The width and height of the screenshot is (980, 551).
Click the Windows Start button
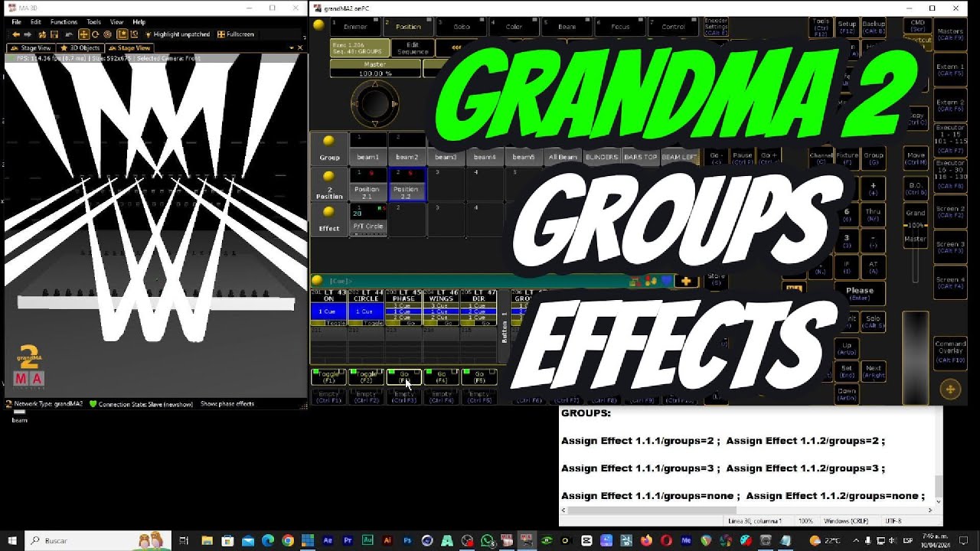tap(14, 540)
